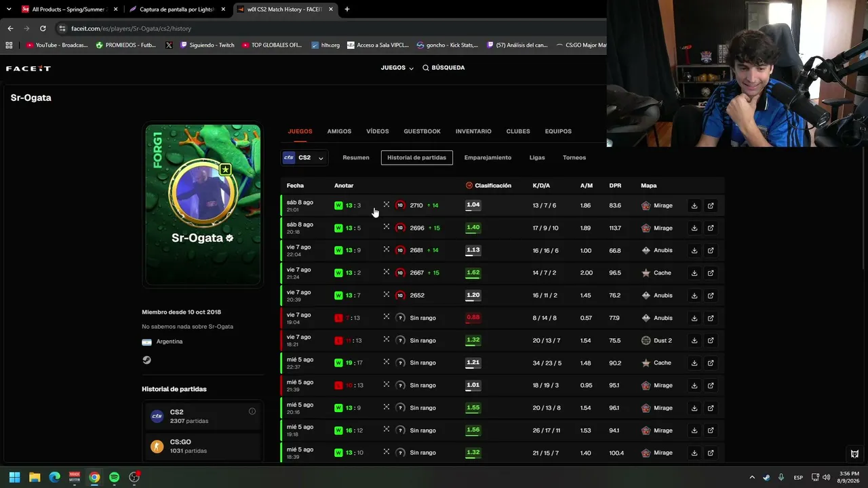This screenshot has width=868, height=488.
Task: Show hidden system tray icons
Action: click(751, 477)
